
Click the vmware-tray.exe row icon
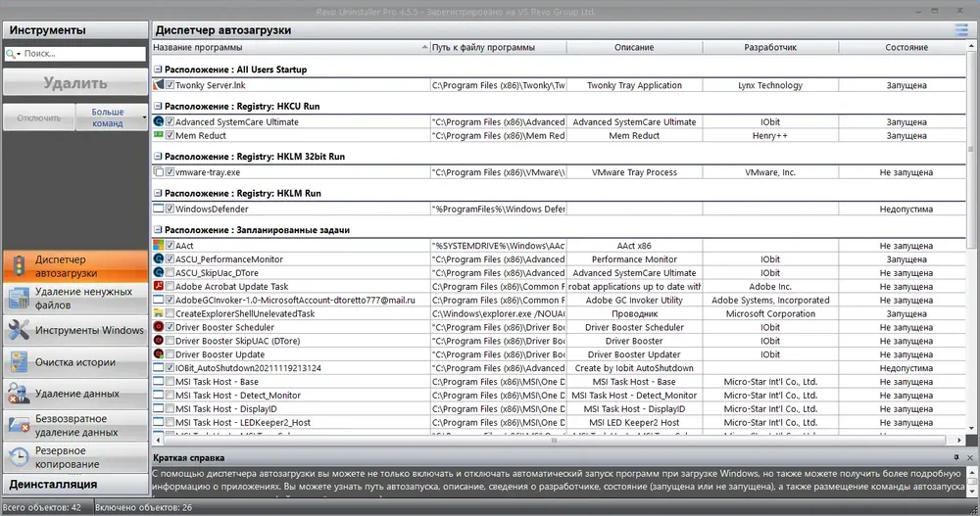[158, 172]
